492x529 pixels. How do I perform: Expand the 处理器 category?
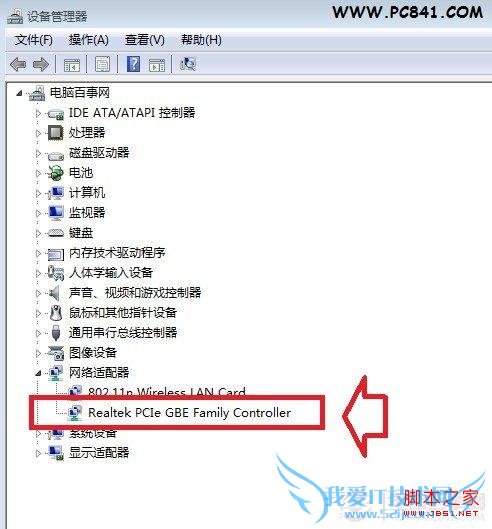[38, 133]
